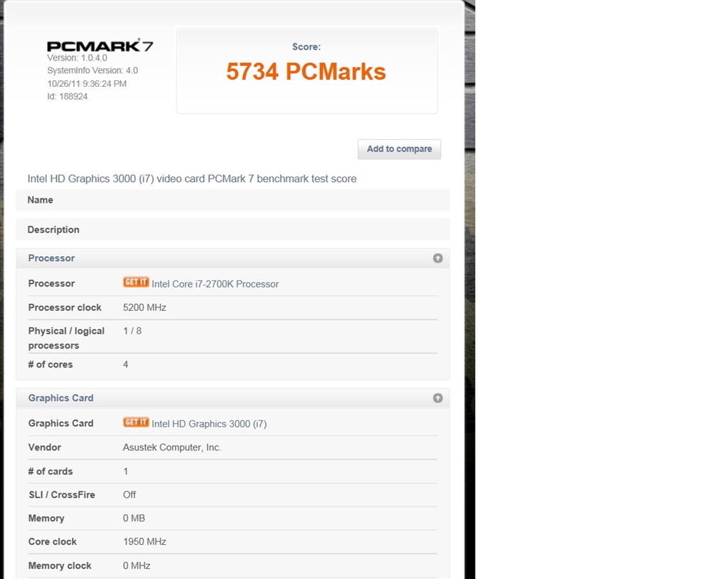Click the Name field row
This screenshot has height=579, width=728.
232,200
